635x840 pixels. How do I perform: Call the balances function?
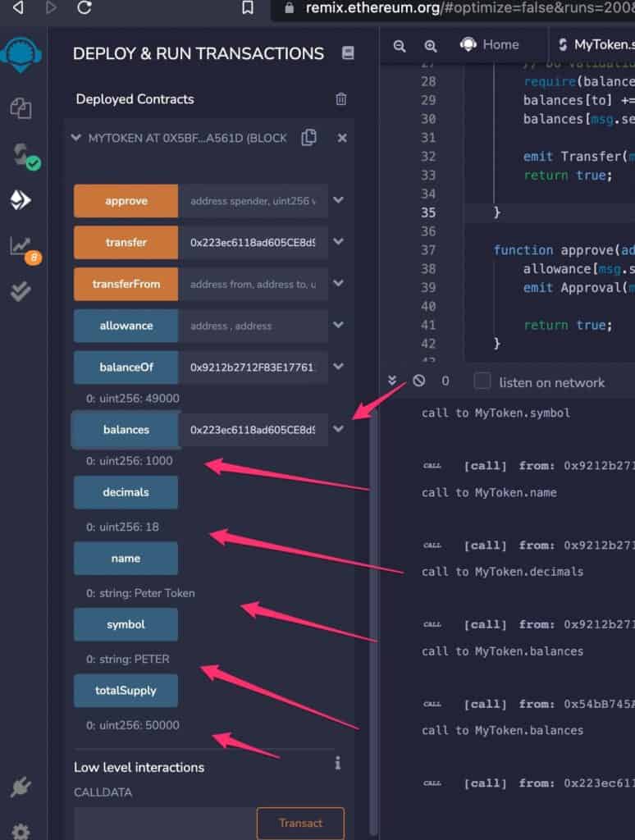pos(126,430)
